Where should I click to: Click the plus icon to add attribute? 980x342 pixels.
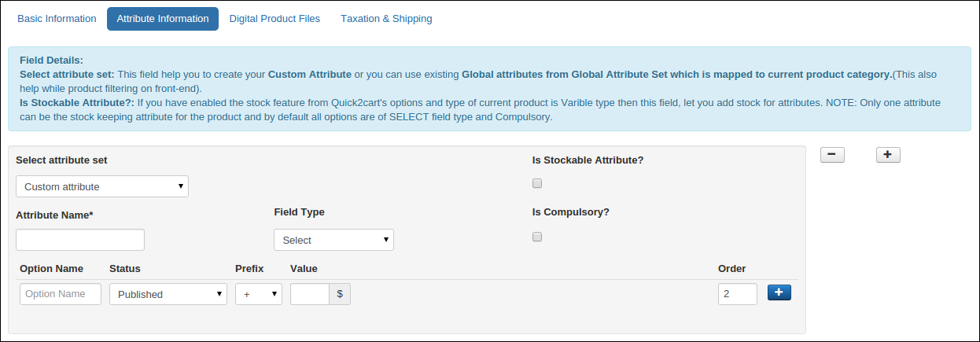coord(888,155)
